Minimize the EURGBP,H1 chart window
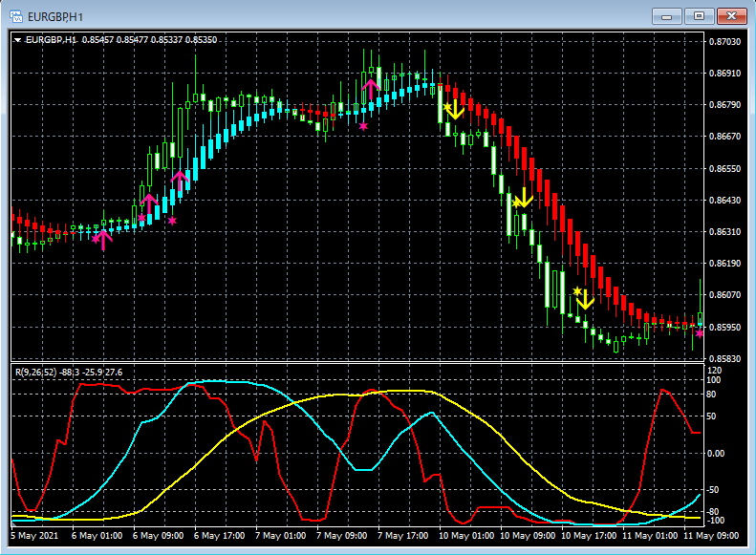This screenshot has height=555, width=756. point(665,16)
